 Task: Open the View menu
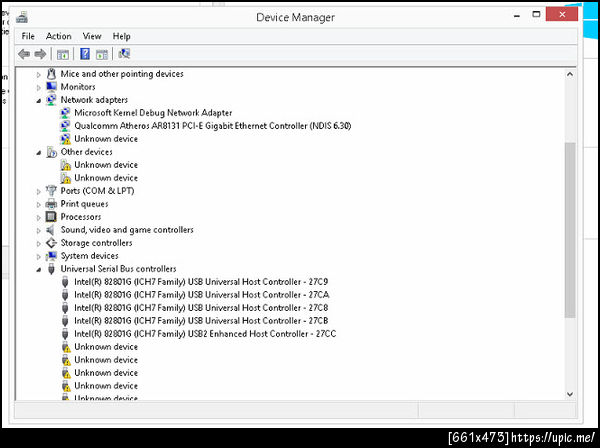(92, 36)
